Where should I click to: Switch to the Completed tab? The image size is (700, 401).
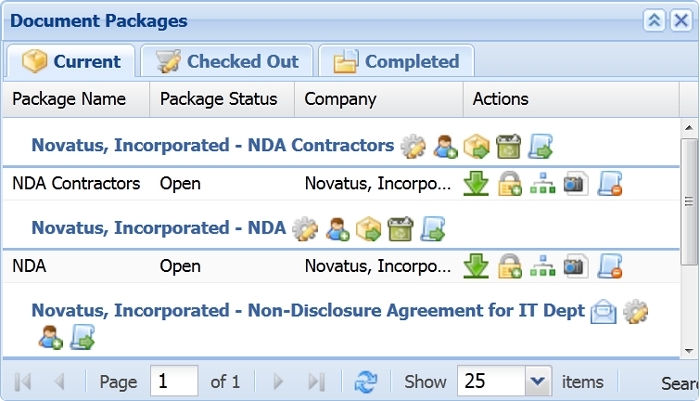click(x=396, y=61)
